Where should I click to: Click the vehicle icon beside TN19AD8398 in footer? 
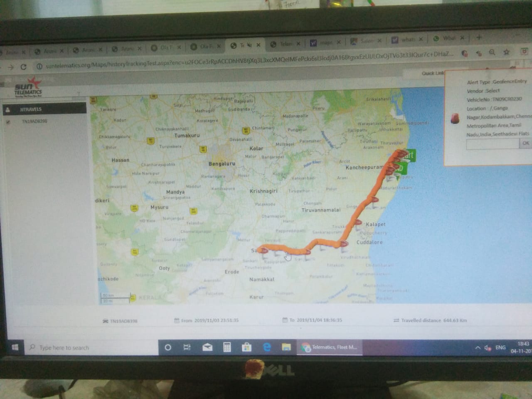pos(106,321)
